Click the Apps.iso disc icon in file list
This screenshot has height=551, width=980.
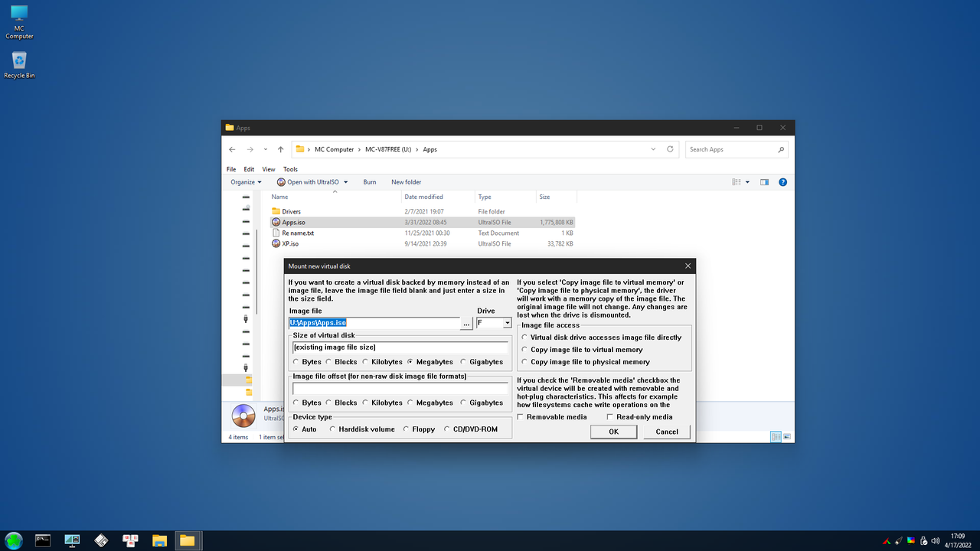click(x=276, y=222)
